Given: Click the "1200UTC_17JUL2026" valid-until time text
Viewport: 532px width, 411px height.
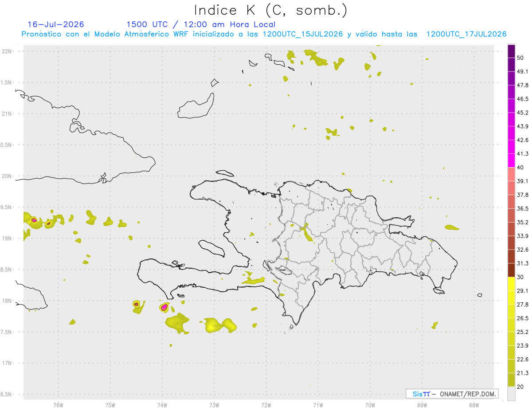Looking at the screenshot, I should [x=466, y=34].
